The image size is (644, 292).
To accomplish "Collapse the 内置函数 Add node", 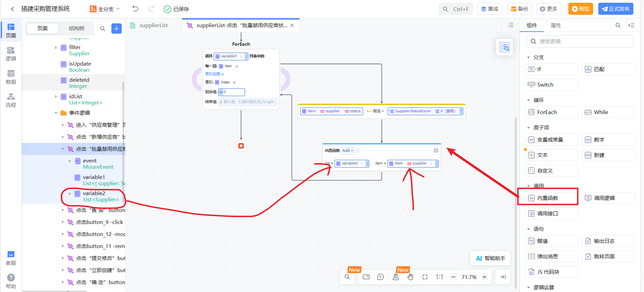I will [x=436, y=150].
